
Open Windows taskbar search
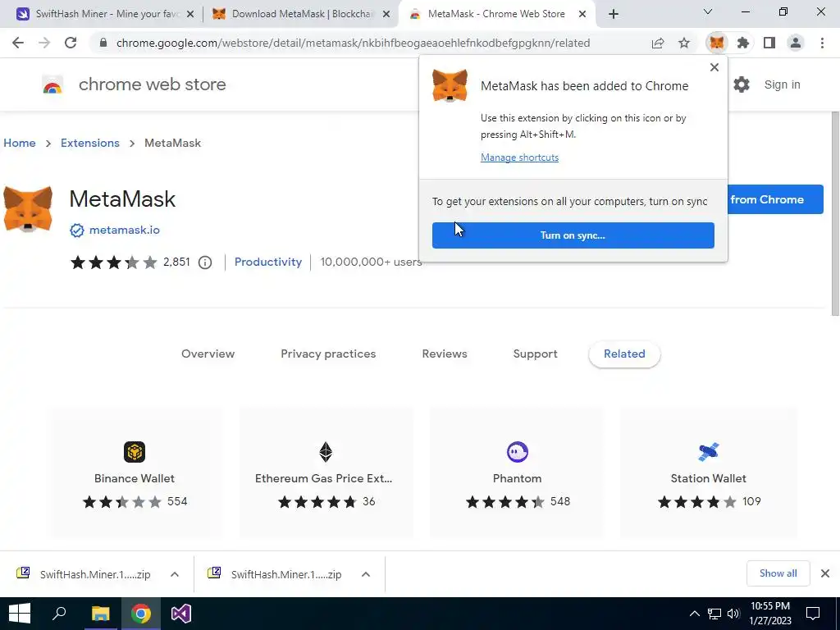59,614
